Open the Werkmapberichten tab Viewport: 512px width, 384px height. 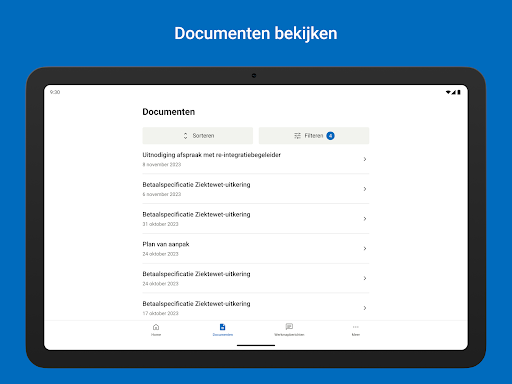coord(289,330)
